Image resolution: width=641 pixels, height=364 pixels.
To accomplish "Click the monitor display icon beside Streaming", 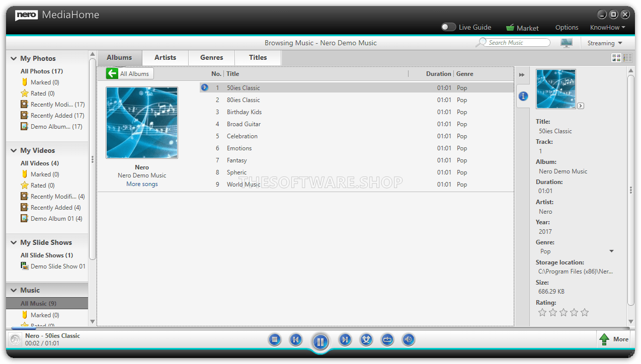I will (567, 43).
